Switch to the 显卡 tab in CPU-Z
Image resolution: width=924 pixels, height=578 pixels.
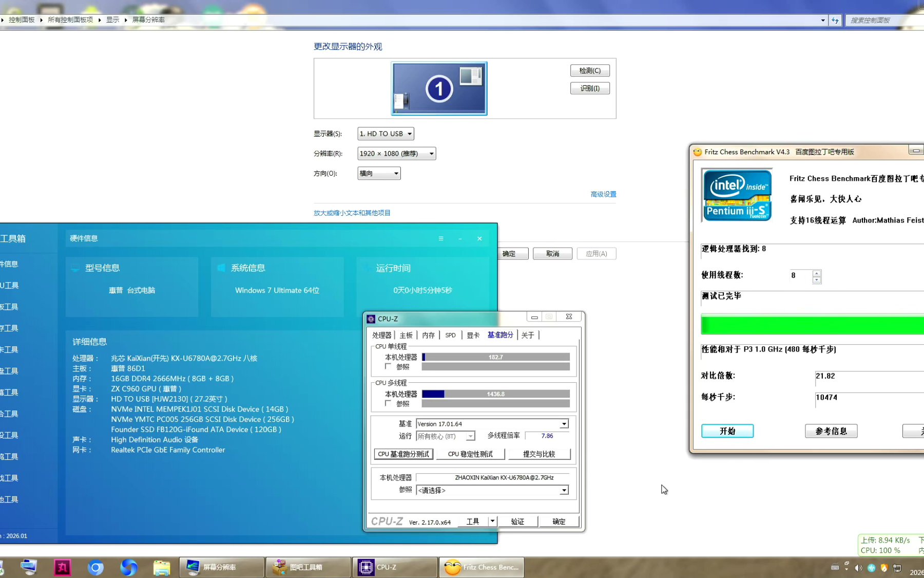(473, 335)
